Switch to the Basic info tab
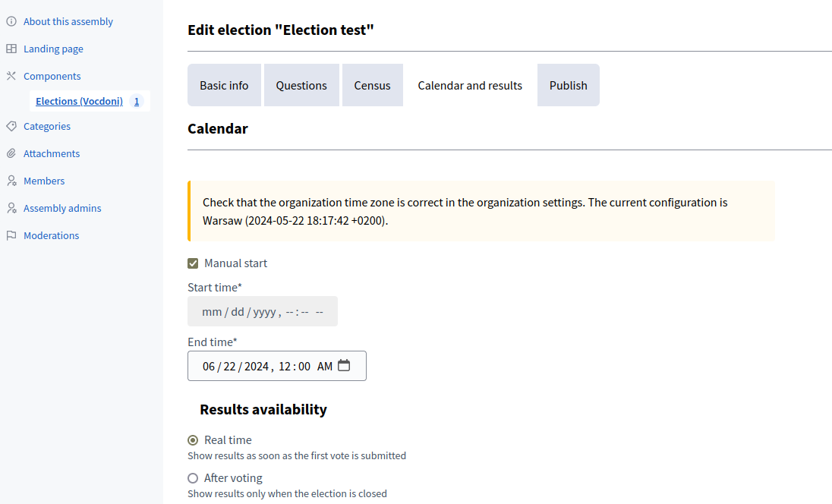 tap(224, 85)
